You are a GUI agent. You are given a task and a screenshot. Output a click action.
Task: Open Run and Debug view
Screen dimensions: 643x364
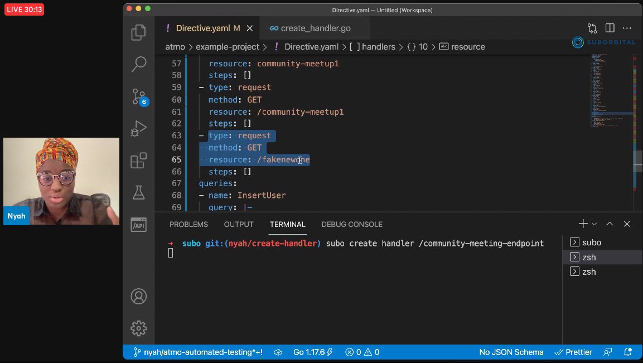pyautogui.click(x=138, y=129)
